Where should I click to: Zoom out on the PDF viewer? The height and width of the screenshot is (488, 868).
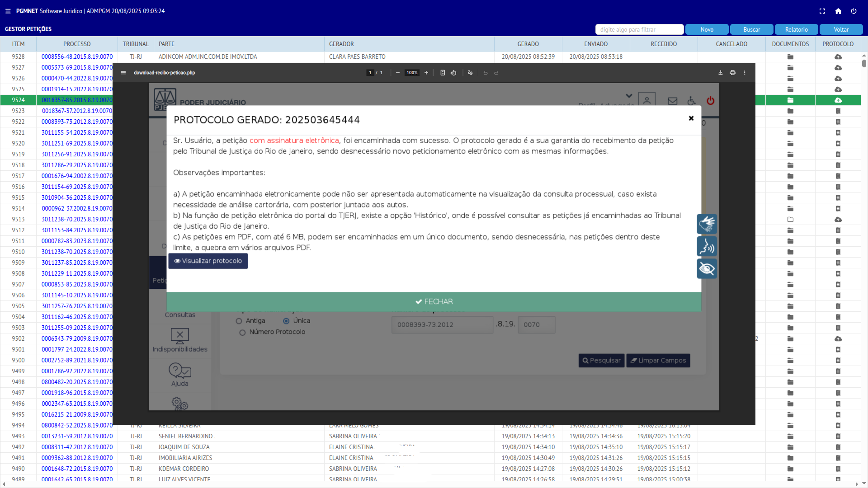click(x=397, y=73)
